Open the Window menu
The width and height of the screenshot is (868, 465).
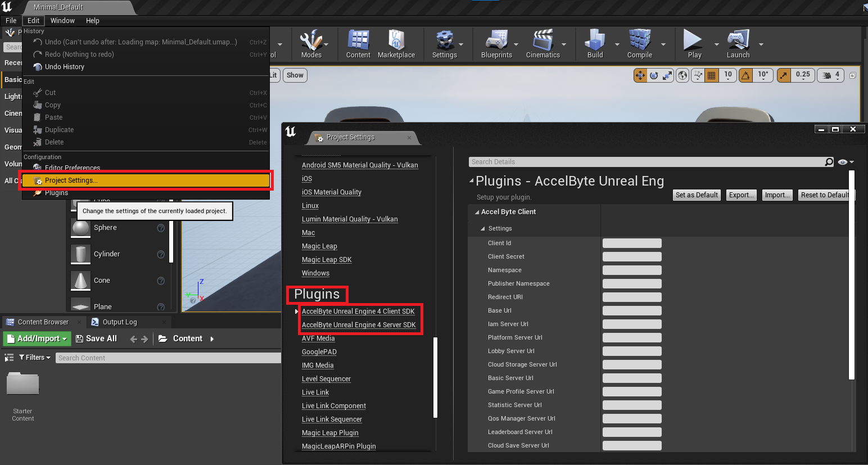point(62,21)
